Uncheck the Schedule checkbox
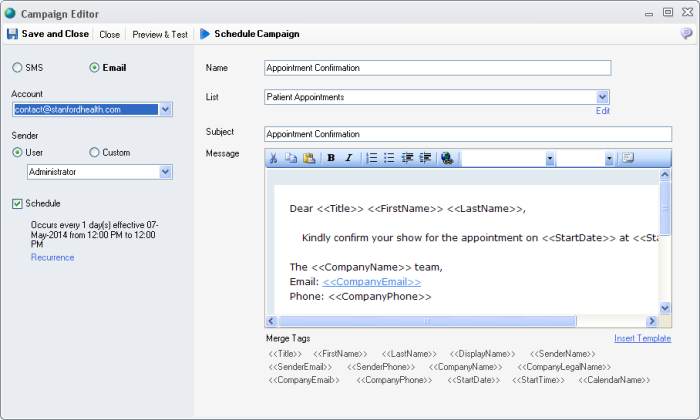This screenshot has height=420, width=700. (18, 204)
